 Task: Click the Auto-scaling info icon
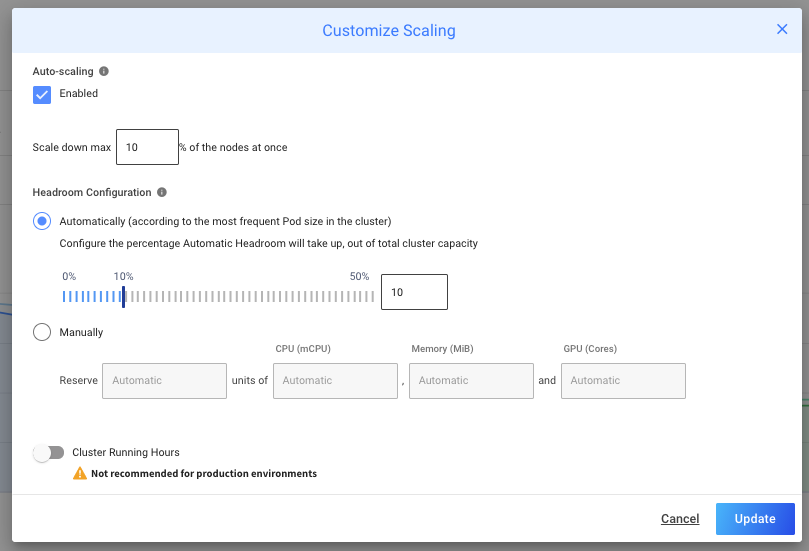pos(104,72)
